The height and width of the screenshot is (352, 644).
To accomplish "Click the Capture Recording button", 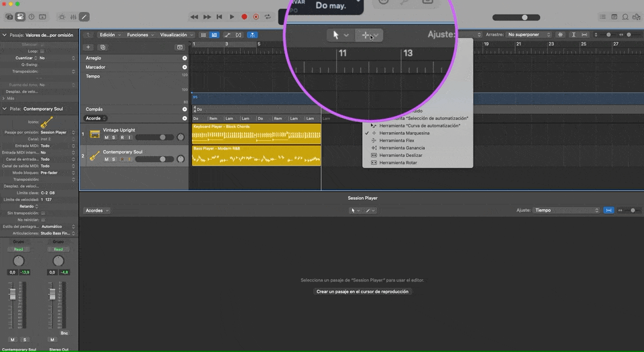I will tap(256, 17).
